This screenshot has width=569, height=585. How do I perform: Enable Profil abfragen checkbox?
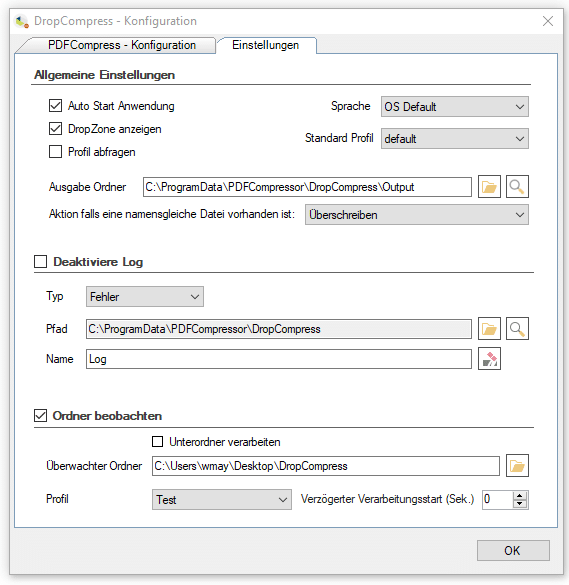(56, 152)
